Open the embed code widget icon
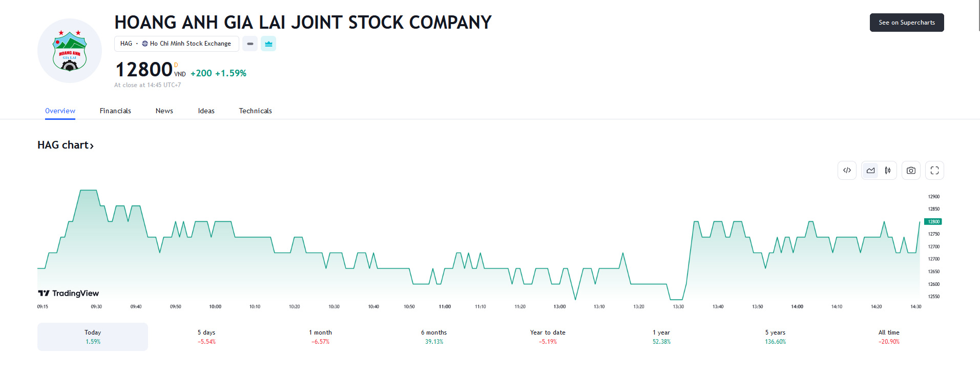The width and height of the screenshot is (980, 374). point(847,171)
